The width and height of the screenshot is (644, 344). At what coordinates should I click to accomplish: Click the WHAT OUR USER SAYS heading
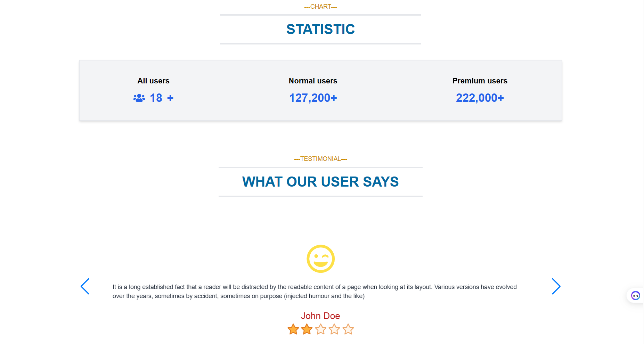pyautogui.click(x=320, y=182)
